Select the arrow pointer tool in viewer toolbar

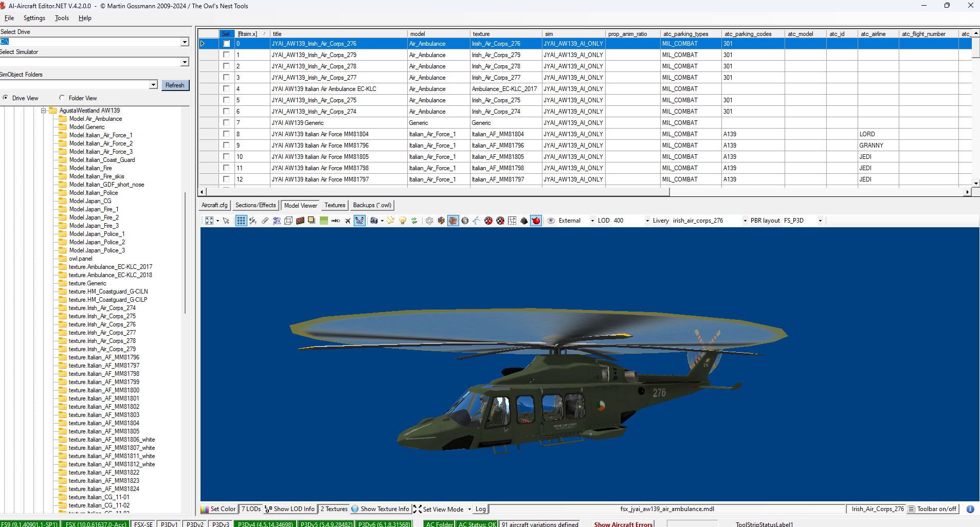click(226, 221)
